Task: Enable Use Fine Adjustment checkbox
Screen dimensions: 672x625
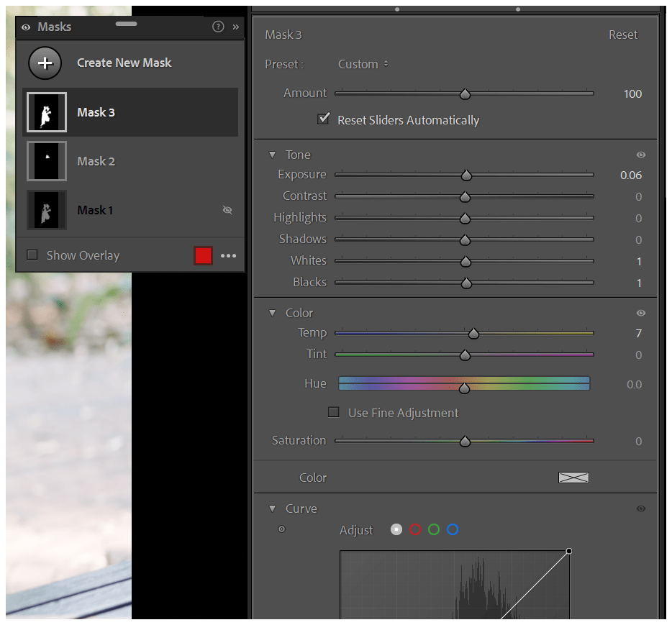Action: (334, 412)
